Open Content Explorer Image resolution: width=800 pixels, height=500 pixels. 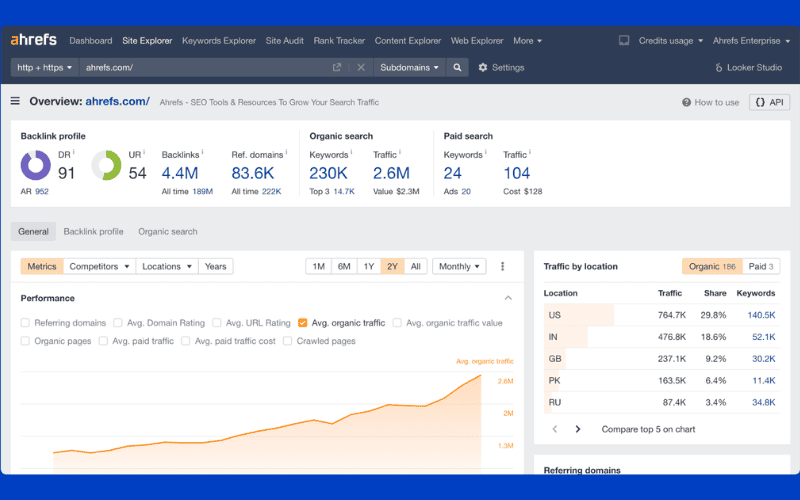pos(408,41)
